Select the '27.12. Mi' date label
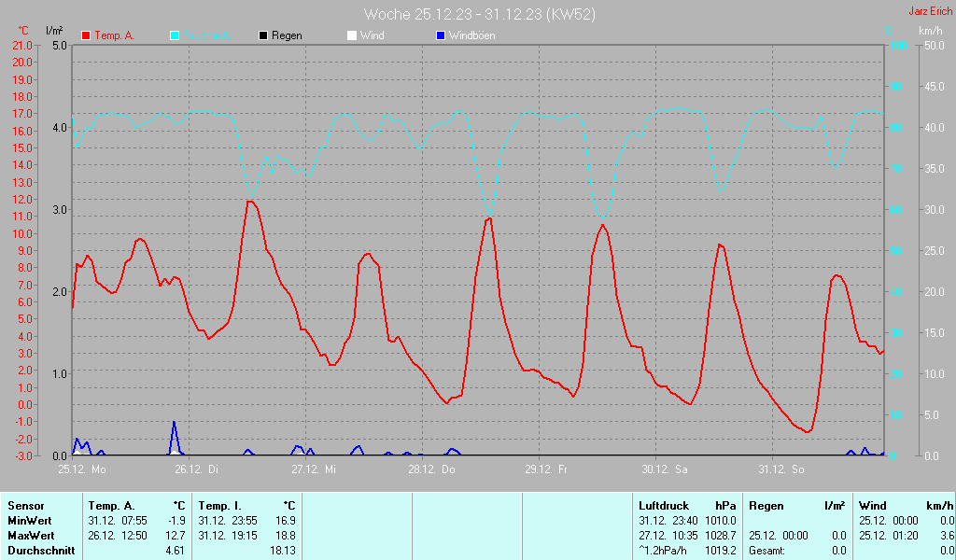The image size is (956, 560). pyautogui.click(x=314, y=469)
